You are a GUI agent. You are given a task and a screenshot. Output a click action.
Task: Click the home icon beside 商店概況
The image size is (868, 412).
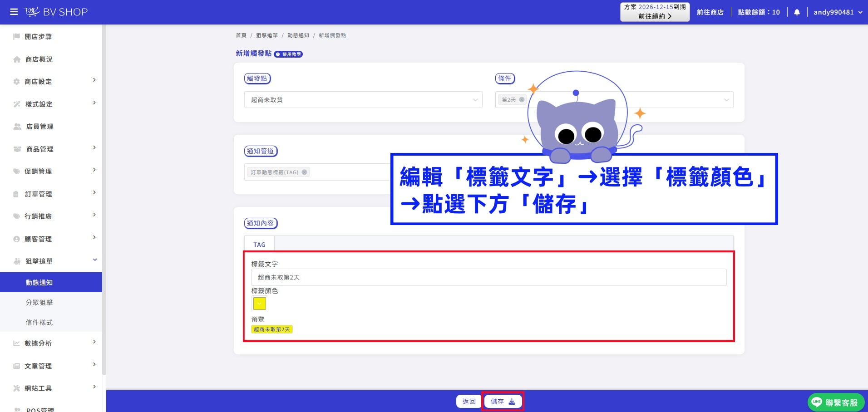pyautogui.click(x=17, y=59)
